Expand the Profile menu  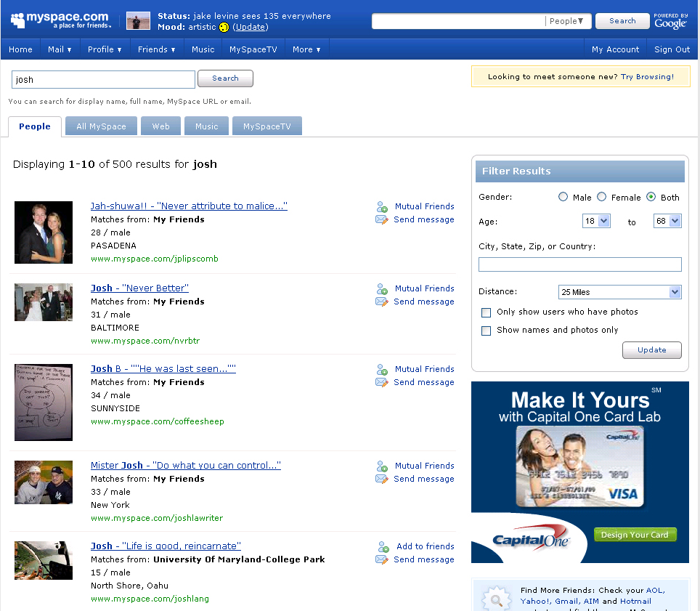(x=105, y=49)
